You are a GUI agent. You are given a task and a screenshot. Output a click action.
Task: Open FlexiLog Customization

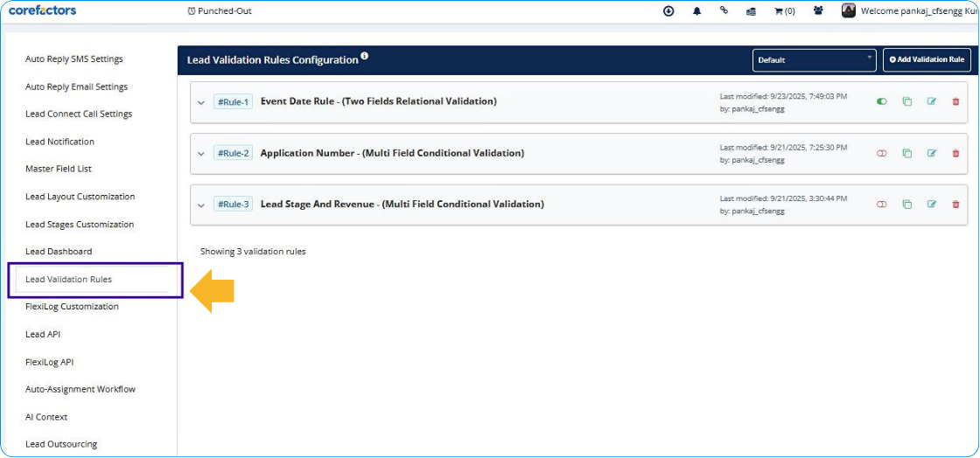[x=72, y=307]
